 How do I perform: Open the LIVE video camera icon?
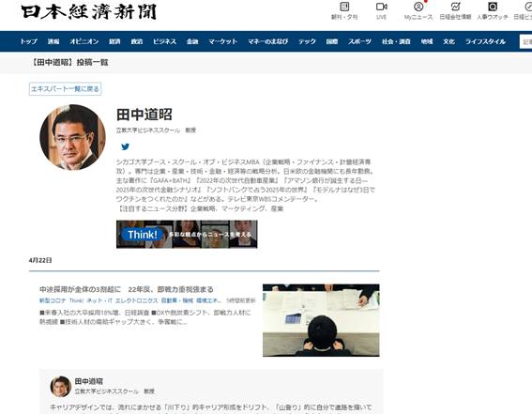381,7
